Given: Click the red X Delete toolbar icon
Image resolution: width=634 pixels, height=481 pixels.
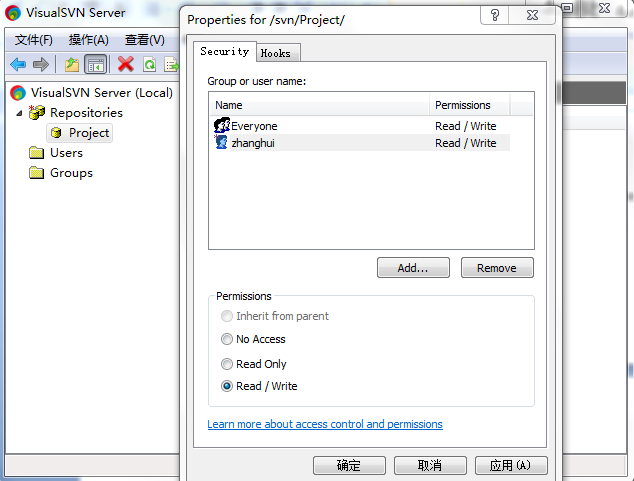Looking at the screenshot, I should (126, 64).
